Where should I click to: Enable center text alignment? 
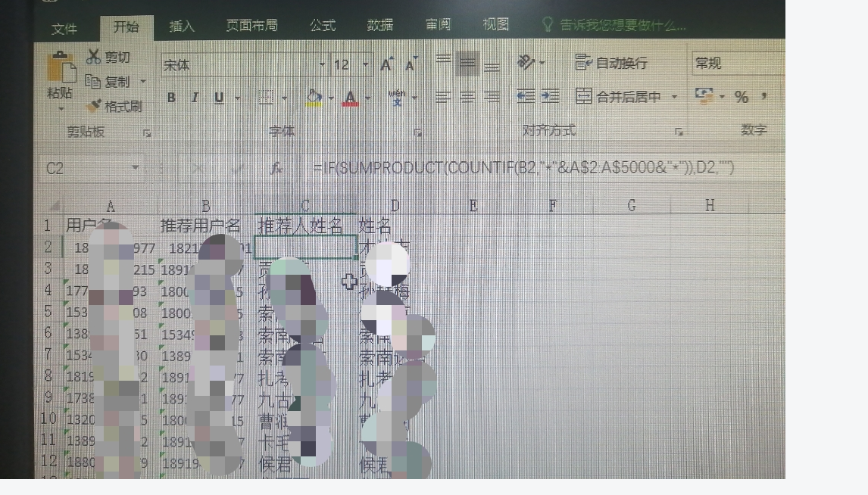(467, 97)
